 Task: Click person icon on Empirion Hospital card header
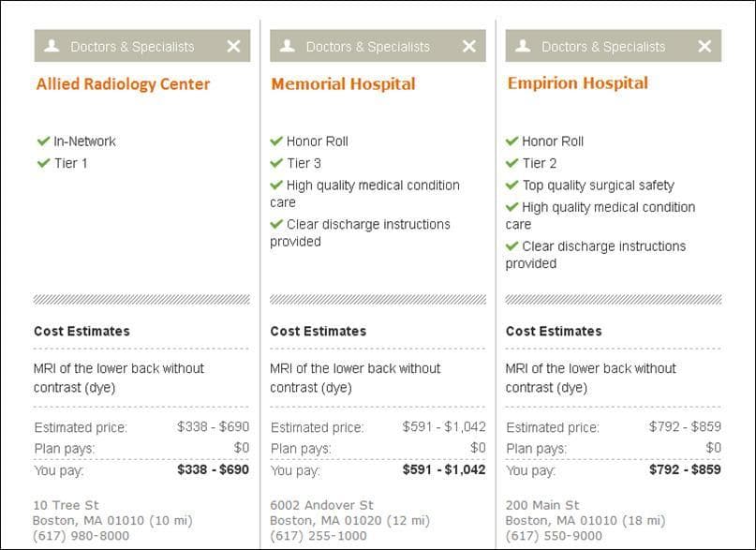point(523,46)
